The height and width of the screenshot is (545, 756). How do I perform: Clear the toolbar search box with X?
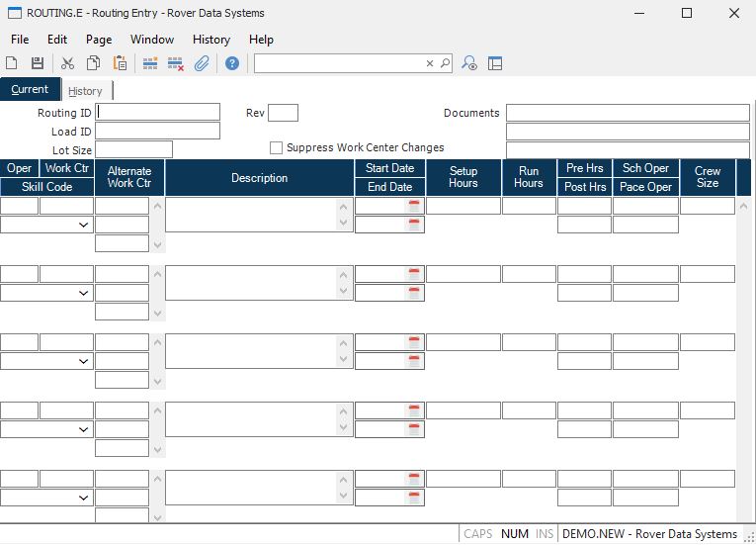(x=430, y=63)
